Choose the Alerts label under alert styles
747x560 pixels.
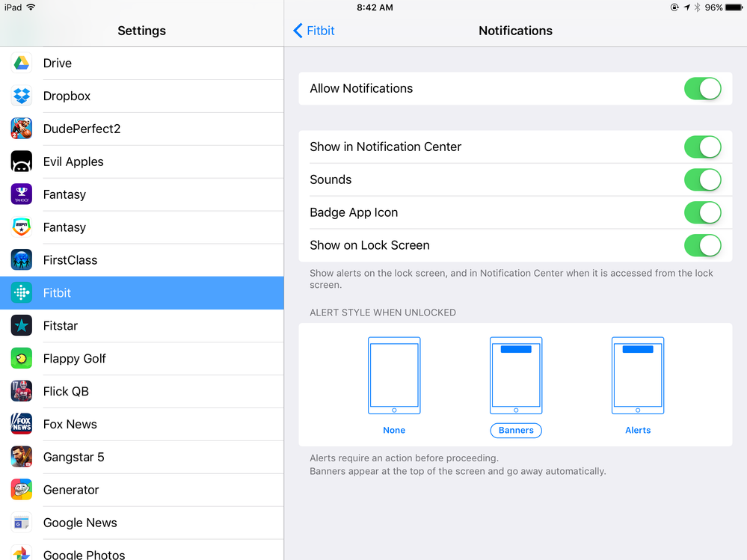coord(638,430)
